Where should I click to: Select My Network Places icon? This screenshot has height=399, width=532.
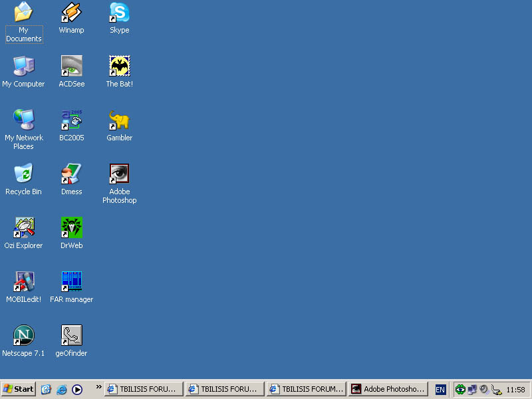click(x=23, y=130)
